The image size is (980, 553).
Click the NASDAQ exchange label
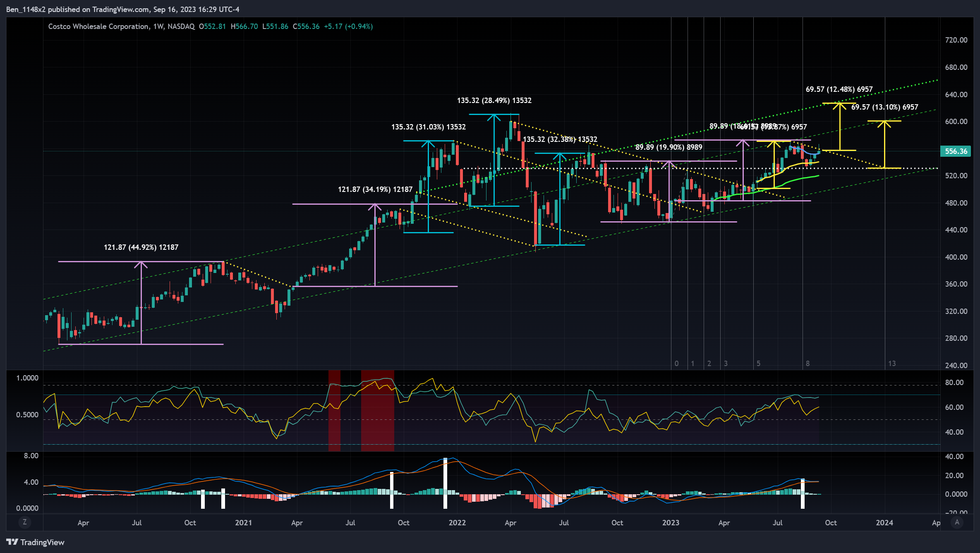[x=181, y=26]
